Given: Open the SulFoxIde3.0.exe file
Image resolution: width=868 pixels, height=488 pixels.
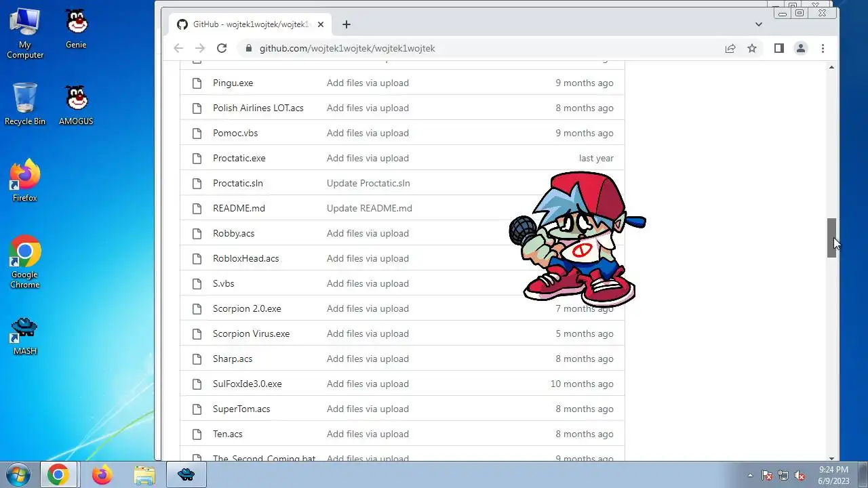Looking at the screenshot, I should point(248,384).
